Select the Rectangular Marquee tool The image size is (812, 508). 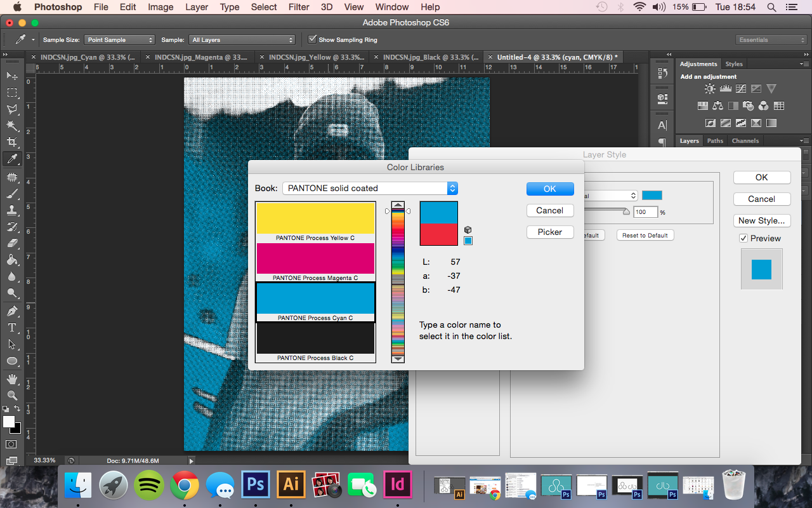pos(11,93)
